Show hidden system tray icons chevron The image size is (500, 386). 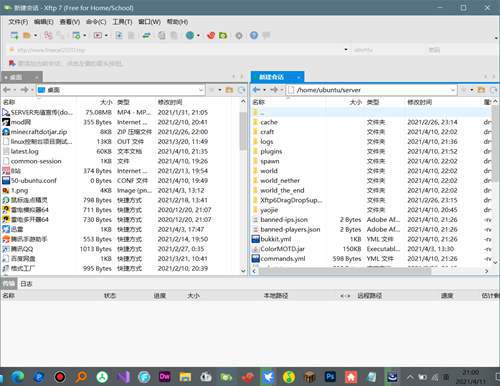click(410, 377)
